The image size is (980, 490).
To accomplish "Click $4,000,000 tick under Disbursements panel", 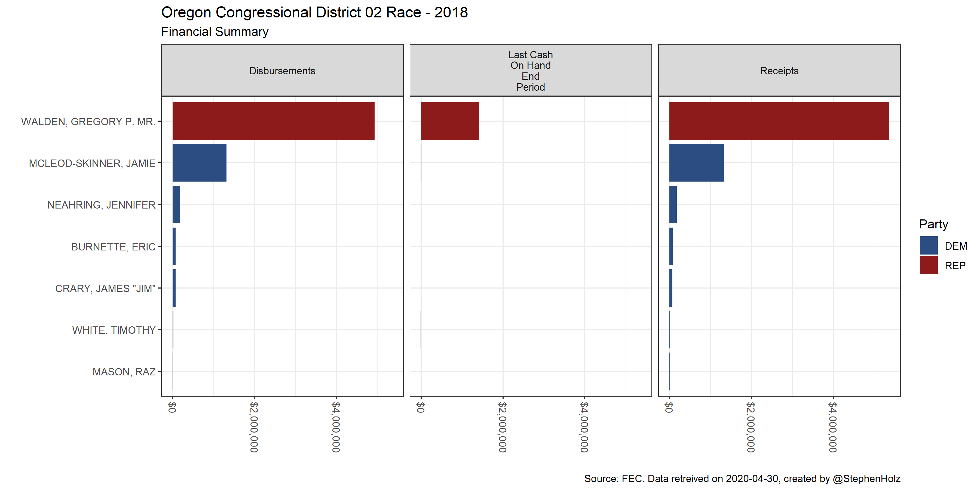I will pyautogui.click(x=336, y=427).
